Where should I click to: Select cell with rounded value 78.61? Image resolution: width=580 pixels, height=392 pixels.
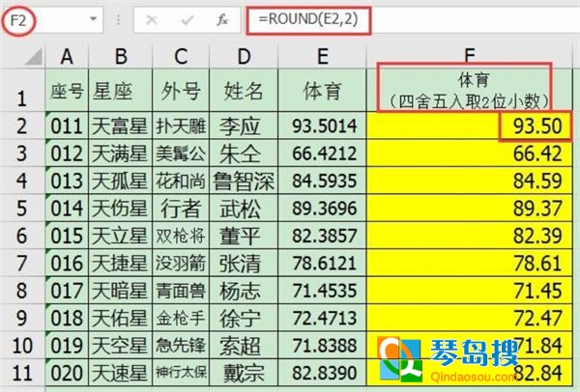click(470, 263)
